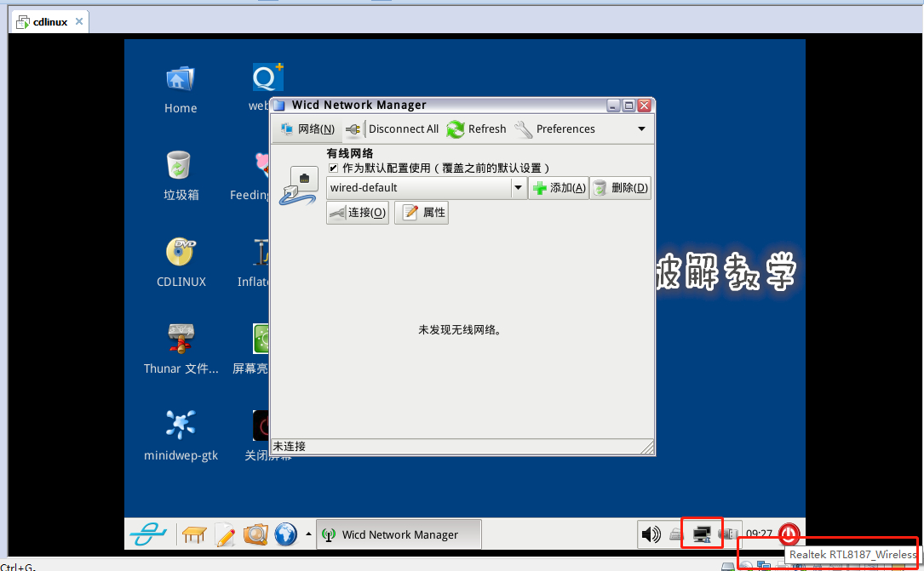This screenshot has height=571, width=924.
Task: Launch minidwep-gtk desktop icon
Action: pos(181,436)
